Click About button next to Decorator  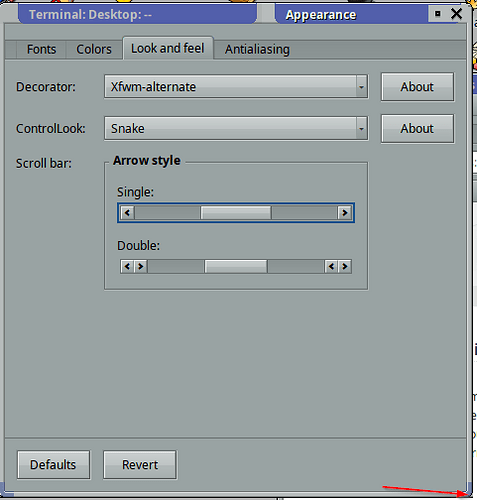point(417,87)
